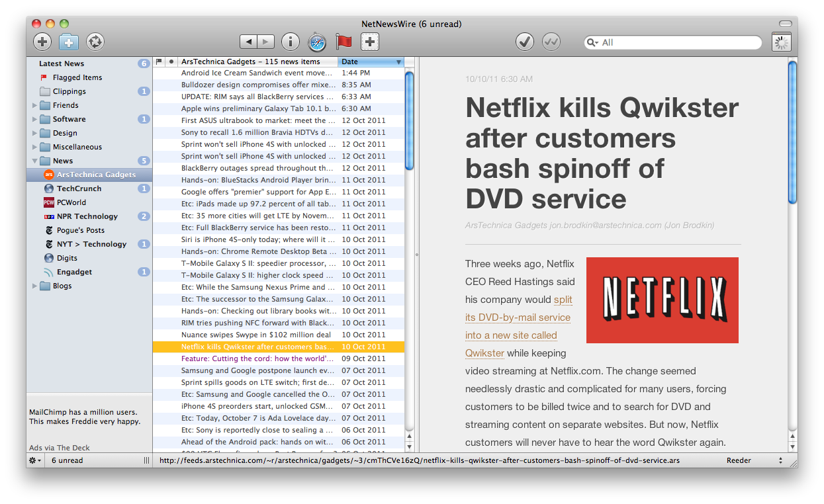Image resolution: width=824 pixels, height=504 pixels.
Task: Click the activity spinner toolbar button
Action: (x=782, y=42)
